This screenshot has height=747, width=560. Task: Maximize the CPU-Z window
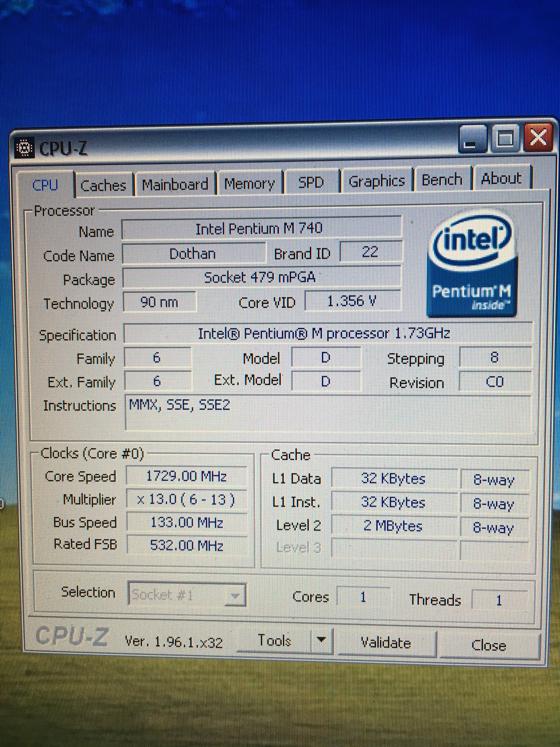click(x=505, y=138)
